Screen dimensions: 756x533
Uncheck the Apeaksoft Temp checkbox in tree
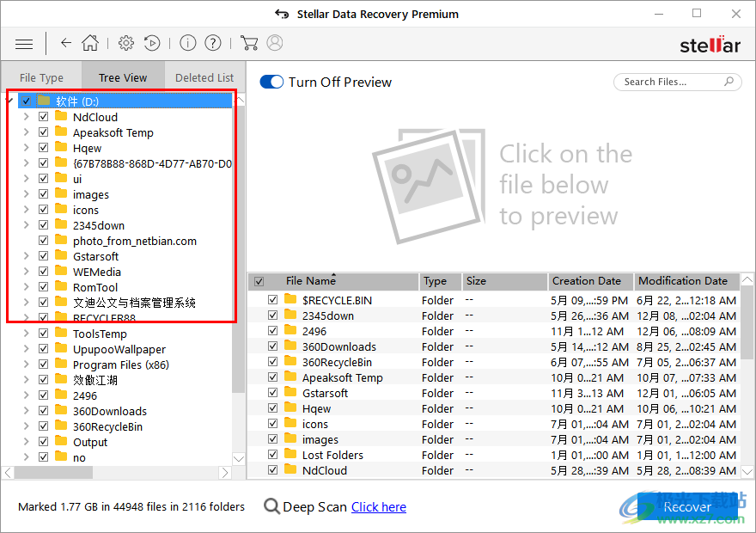point(44,132)
